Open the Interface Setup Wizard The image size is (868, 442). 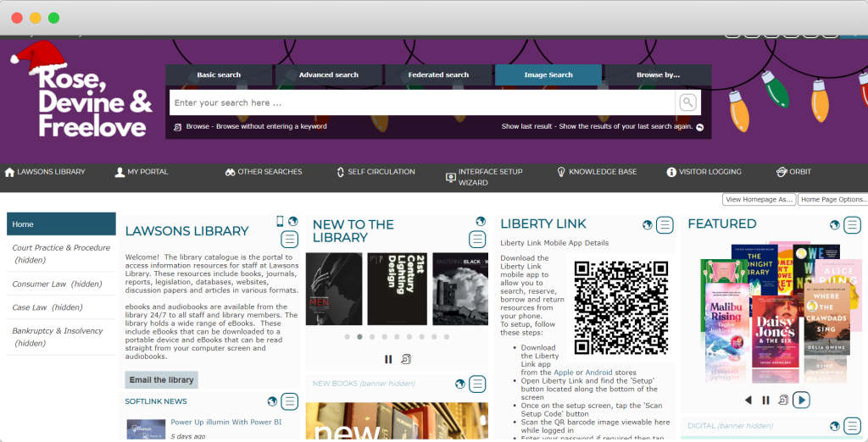click(x=484, y=177)
